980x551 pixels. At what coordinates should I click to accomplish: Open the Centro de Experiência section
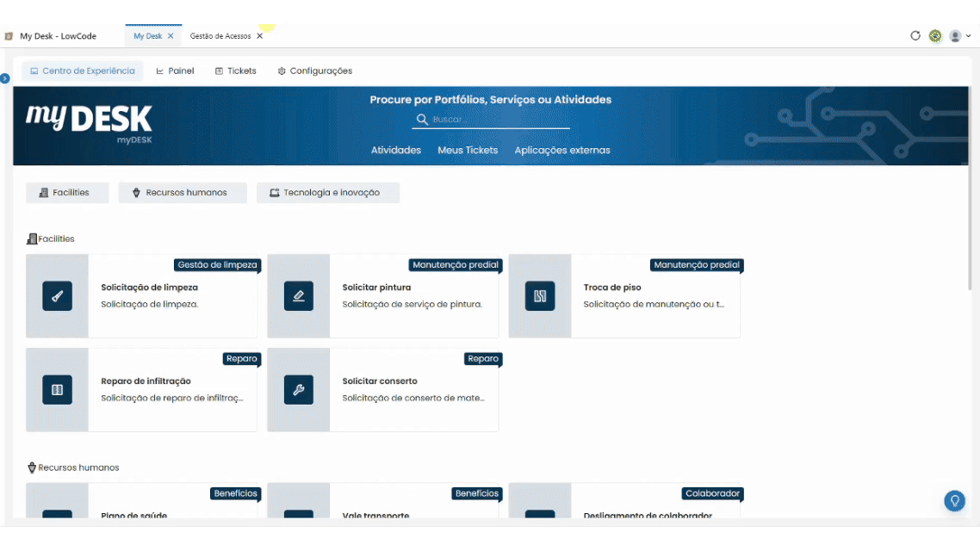[83, 71]
